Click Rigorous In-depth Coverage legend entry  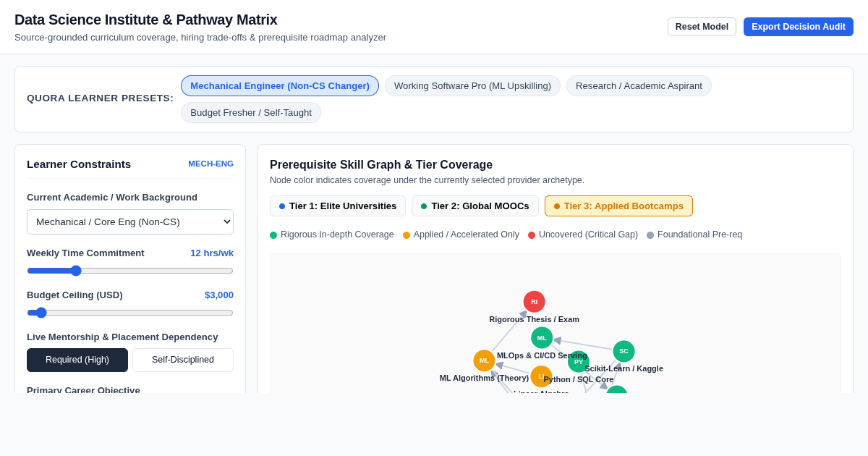tap(332, 235)
